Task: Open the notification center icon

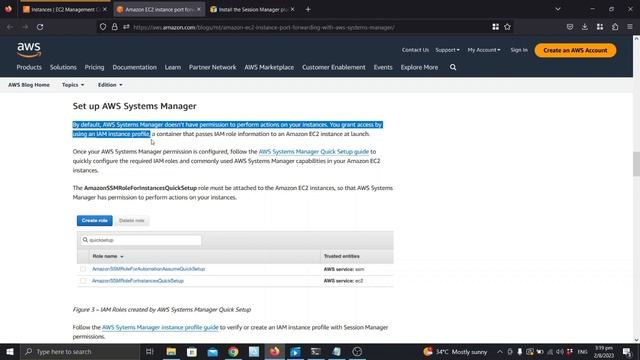Action: tap(627, 351)
